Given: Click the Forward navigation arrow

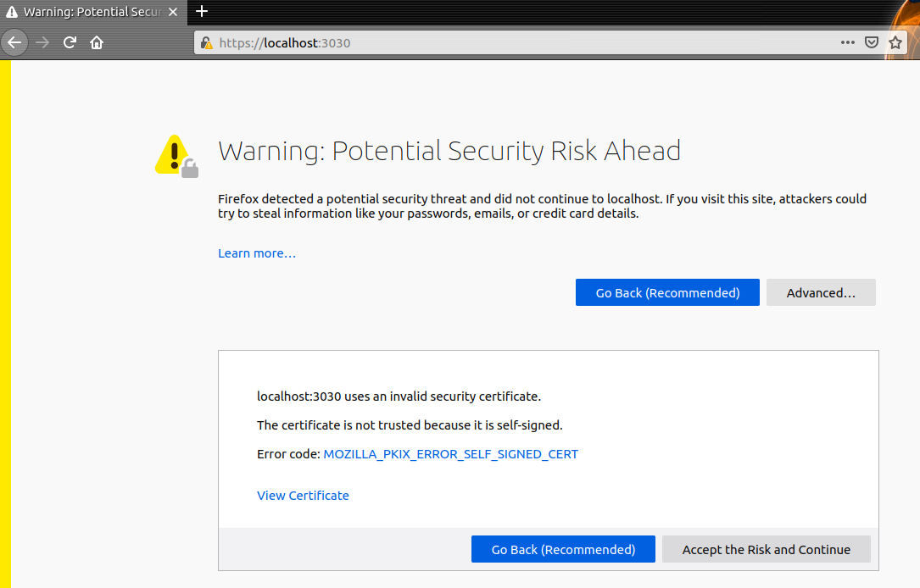Looking at the screenshot, I should 41,42.
